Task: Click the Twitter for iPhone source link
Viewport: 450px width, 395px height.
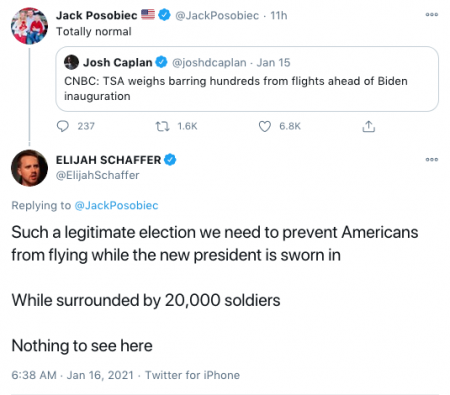Action: tap(192, 375)
